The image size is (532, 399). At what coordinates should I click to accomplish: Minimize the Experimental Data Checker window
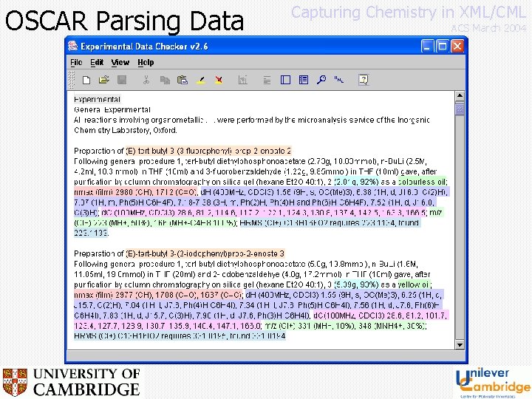[x=427, y=46]
